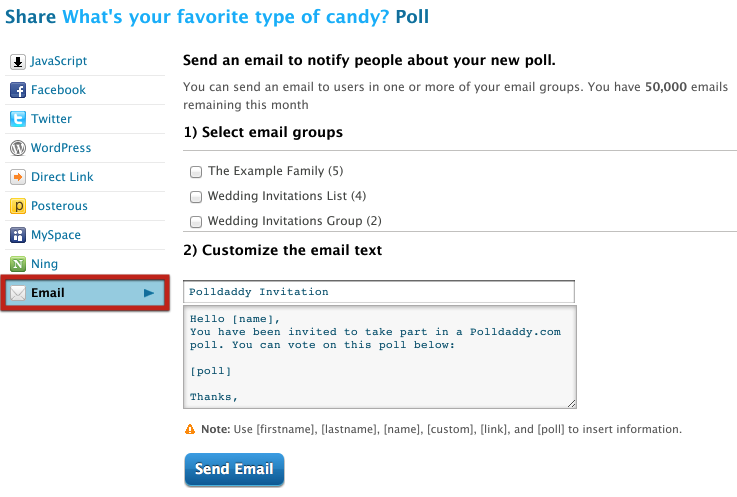This screenshot has height=497, width=737.
Task: Click the Email envelope icon
Action: click(18, 293)
